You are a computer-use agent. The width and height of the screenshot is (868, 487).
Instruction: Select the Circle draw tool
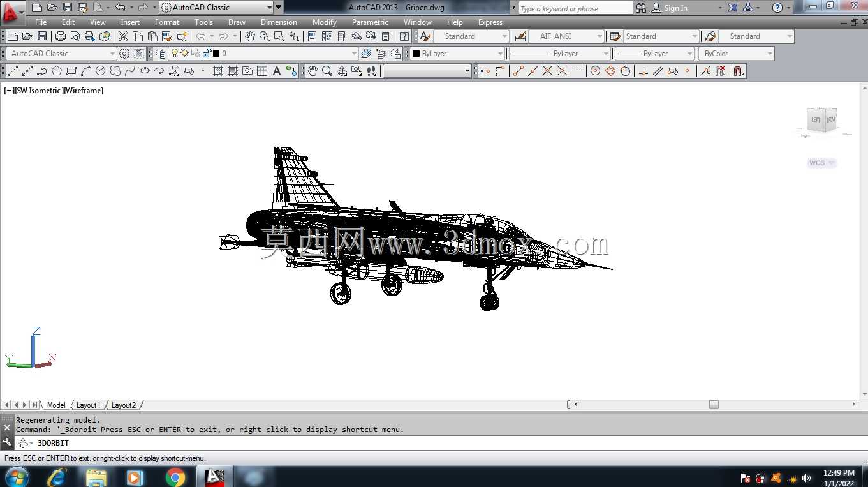(101, 71)
